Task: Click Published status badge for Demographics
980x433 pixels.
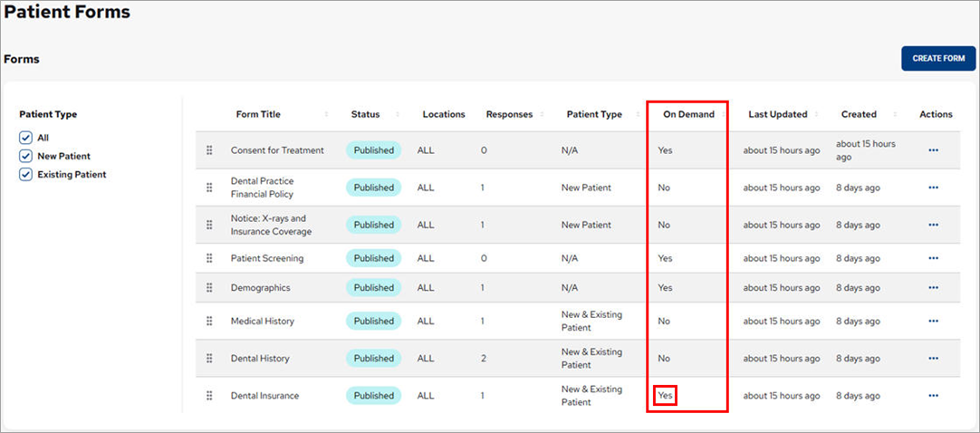Action: [x=374, y=288]
